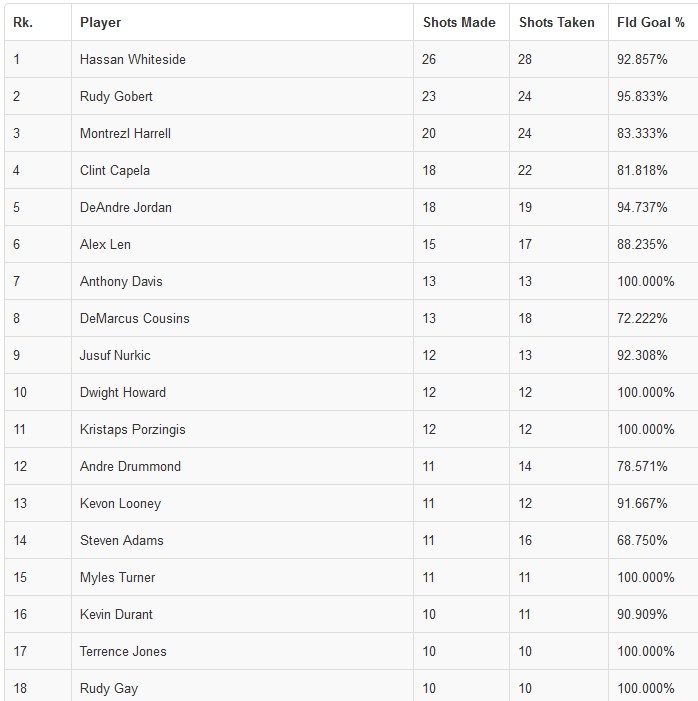698x701 pixels.
Task: Click the Shots Taken column header
Action: pyautogui.click(x=557, y=22)
